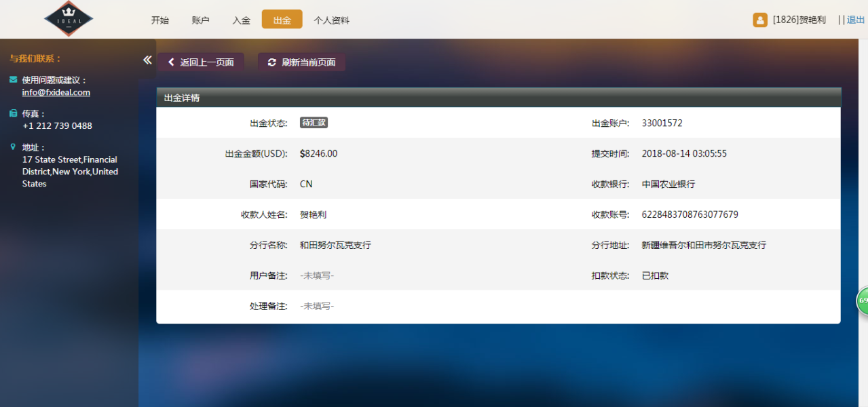Image resolution: width=868 pixels, height=407 pixels.
Task: Open the 开始 menu item
Action: pos(160,20)
